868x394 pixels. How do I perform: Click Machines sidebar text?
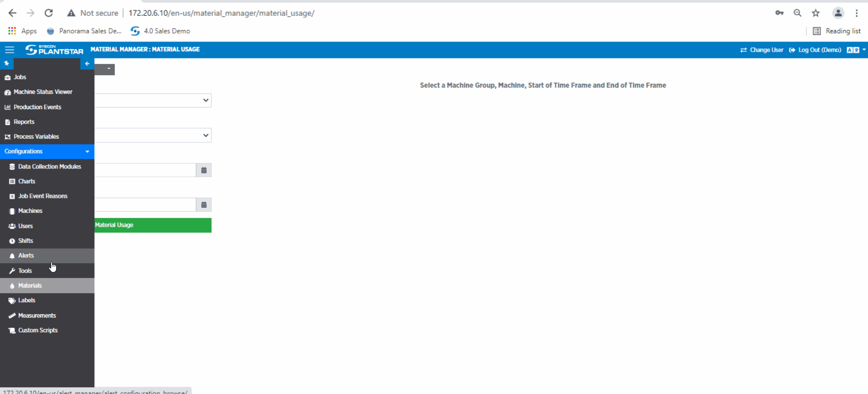pos(30,211)
